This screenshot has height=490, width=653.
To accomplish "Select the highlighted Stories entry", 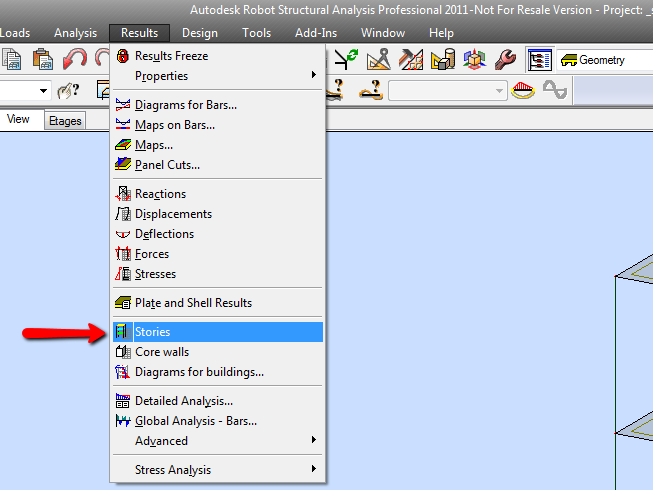I will tap(217, 332).
